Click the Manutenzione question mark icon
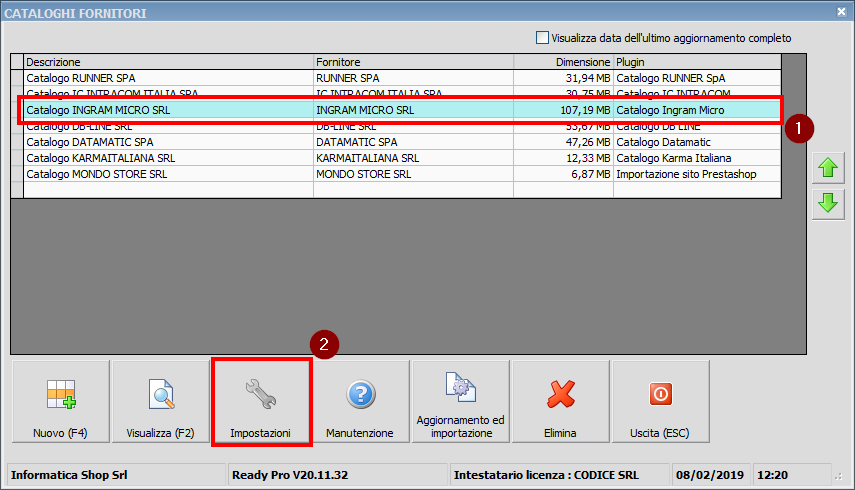This screenshot has width=855, height=490. point(360,394)
